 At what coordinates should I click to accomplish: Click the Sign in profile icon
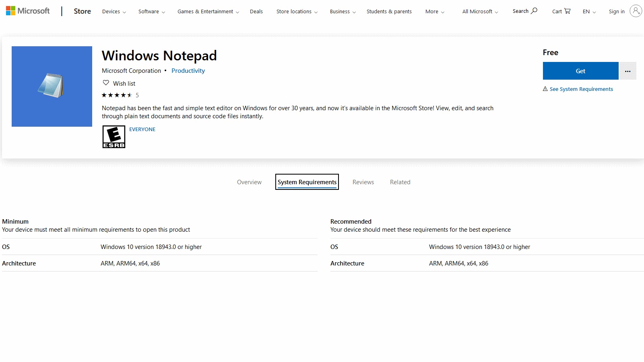[x=635, y=11]
